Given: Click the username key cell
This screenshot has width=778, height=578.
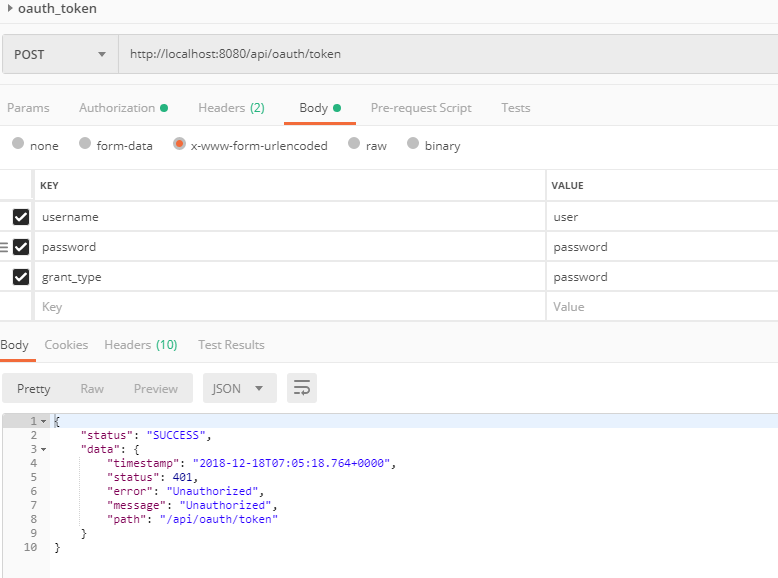Looking at the screenshot, I should coord(290,217).
